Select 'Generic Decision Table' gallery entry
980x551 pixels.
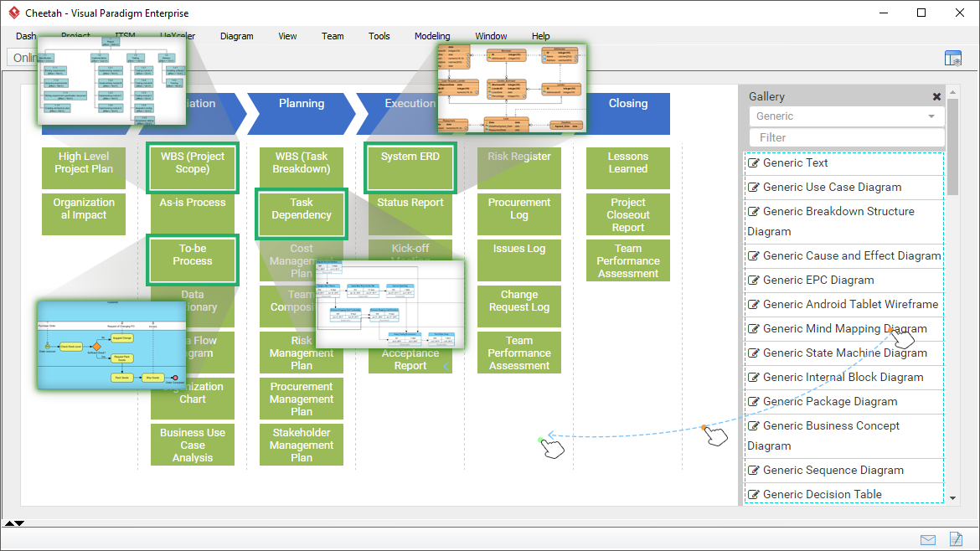[x=844, y=493]
